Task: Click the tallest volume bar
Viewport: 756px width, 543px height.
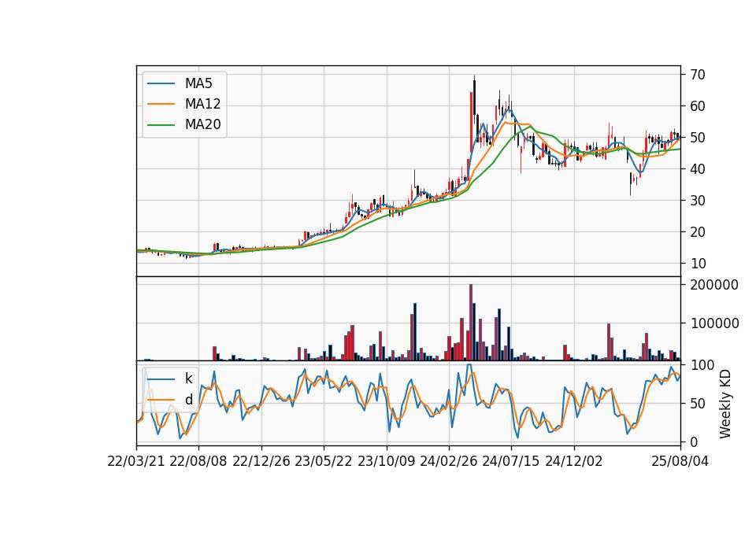Action: (471, 323)
